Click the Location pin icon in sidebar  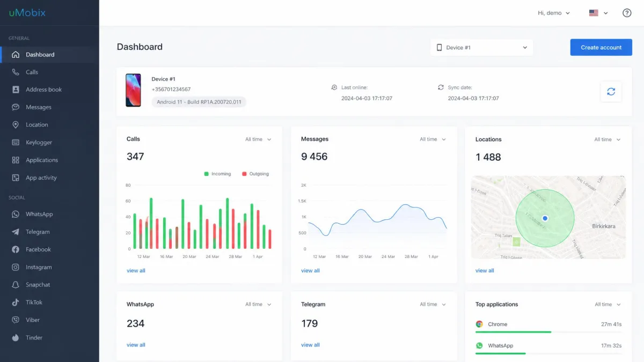(15, 124)
